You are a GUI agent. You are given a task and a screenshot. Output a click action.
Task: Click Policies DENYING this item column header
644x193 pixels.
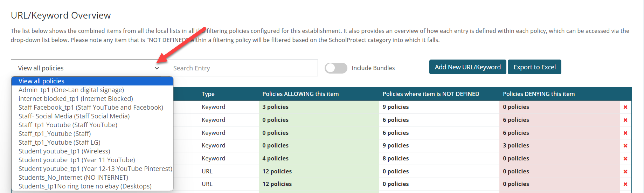(x=539, y=94)
